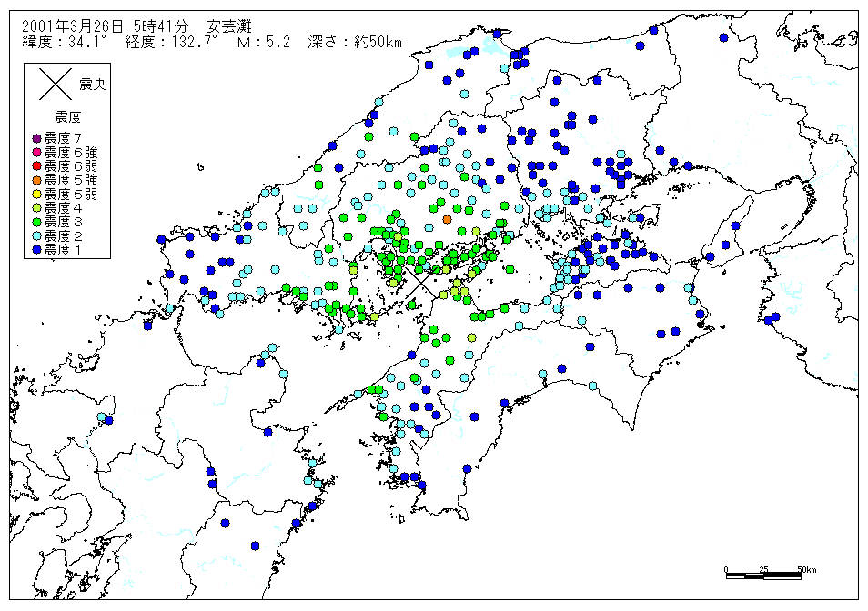The image size is (868, 611).
Task: Click the magnitude text M:5.2
Action: [x=264, y=42]
